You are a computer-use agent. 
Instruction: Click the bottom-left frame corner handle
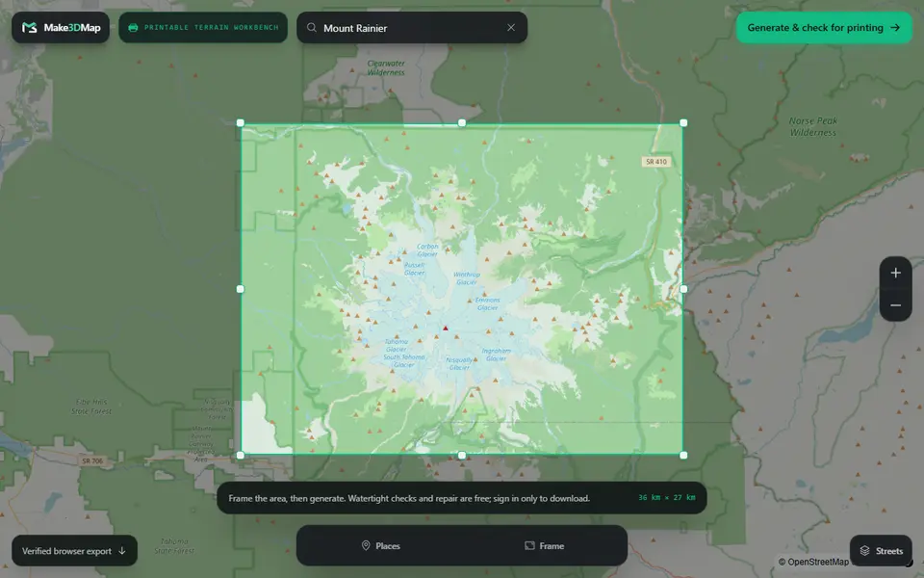[x=241, y=456]
